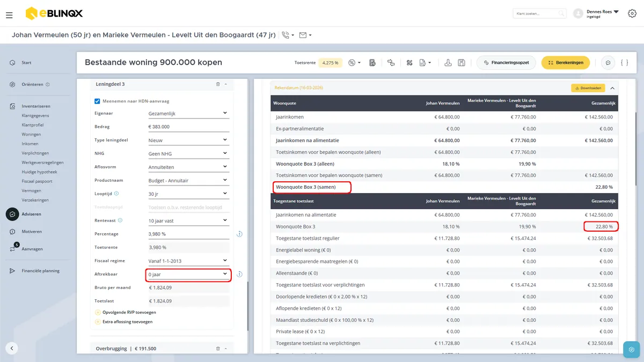Collapse the Rekendatum calculation panel
This screenshot has width=644, height=362.
(x=612, y=88)
